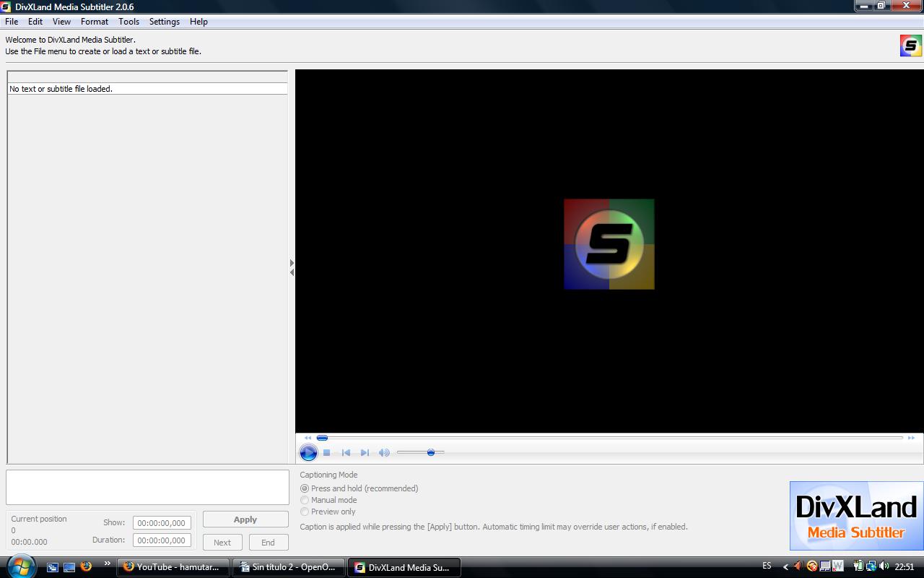Open the Help menu
Image resolution: width=924 pixels, height=578 pixels.
199,22
